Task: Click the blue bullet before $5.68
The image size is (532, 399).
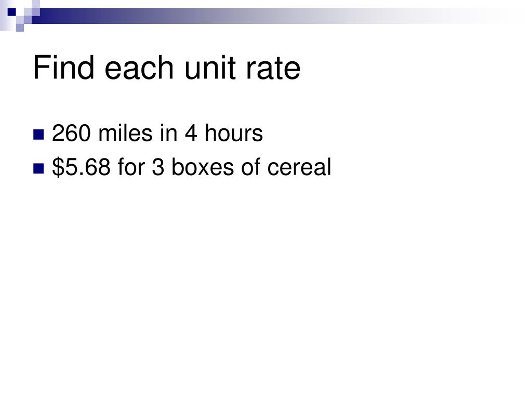Action: (x=38, y=168)
